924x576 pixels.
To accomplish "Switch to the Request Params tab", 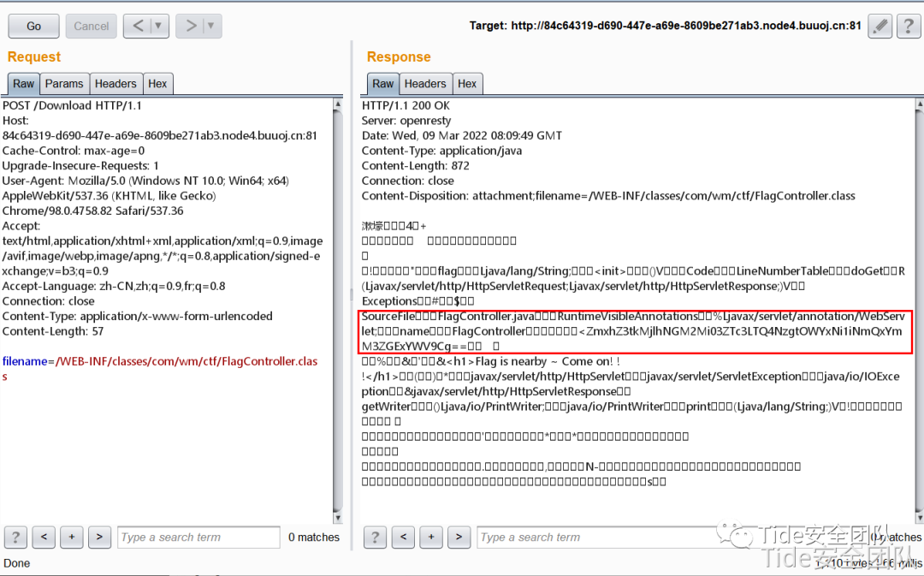I will (x=64, y=84).
